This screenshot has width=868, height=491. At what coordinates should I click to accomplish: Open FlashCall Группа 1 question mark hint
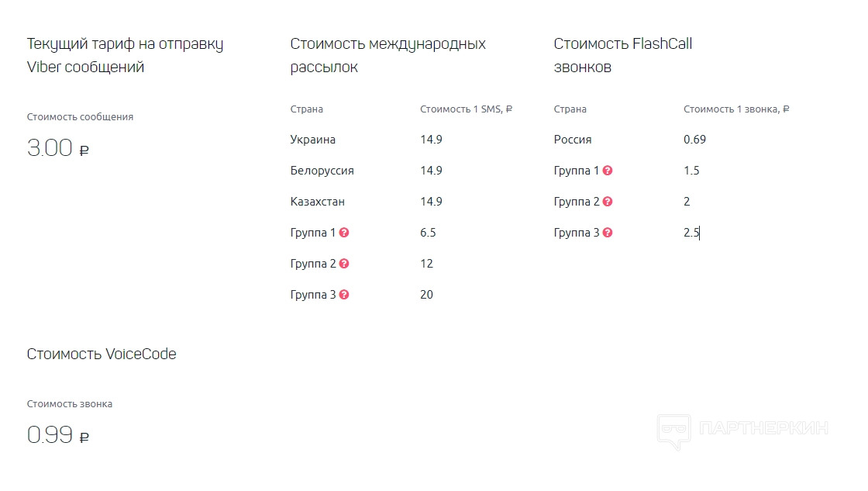pyautogui.click(x=608, y=171)
